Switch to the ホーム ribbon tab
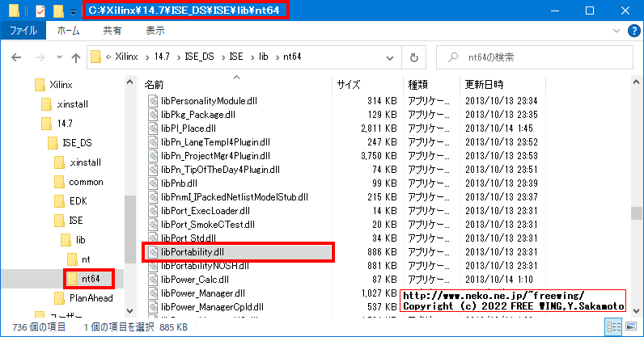 (x=68, y=31)
